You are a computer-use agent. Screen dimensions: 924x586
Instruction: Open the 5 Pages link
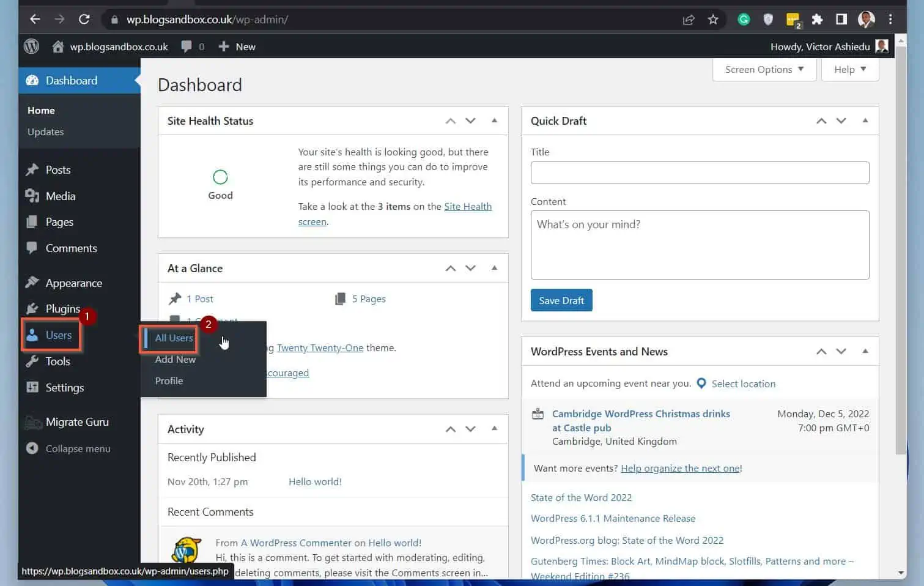pos(368,299)
